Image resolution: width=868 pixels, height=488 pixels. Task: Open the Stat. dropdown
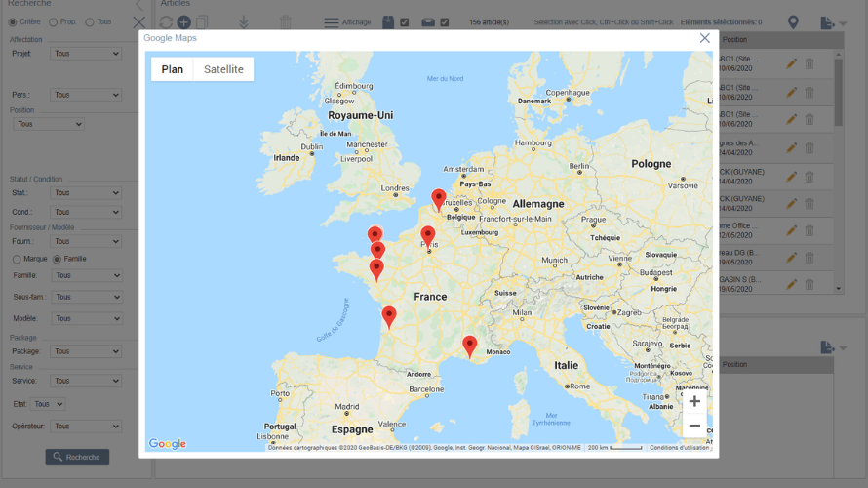(86, 193)
